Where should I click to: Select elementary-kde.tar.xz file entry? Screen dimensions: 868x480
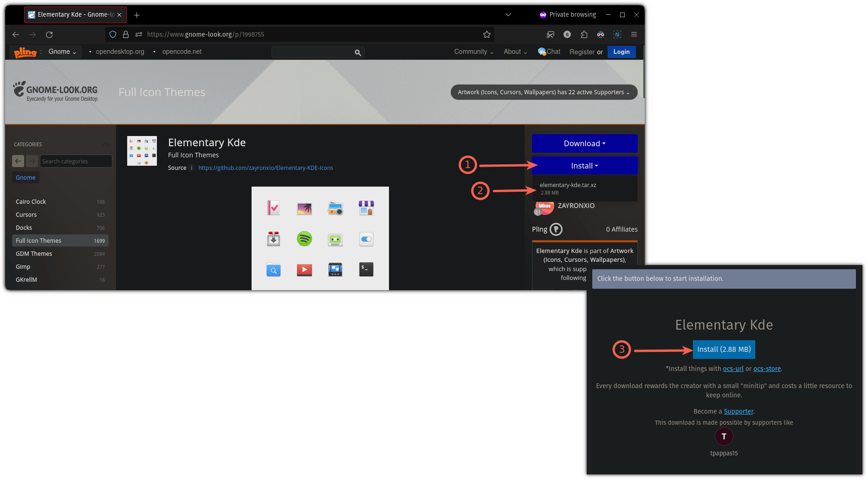[568, 185]
